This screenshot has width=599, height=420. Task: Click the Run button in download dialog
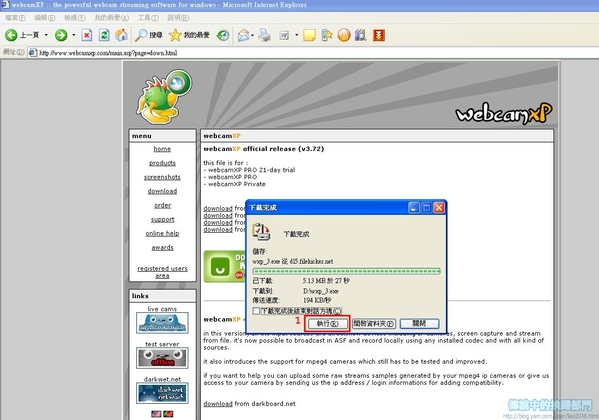(328, 324)
